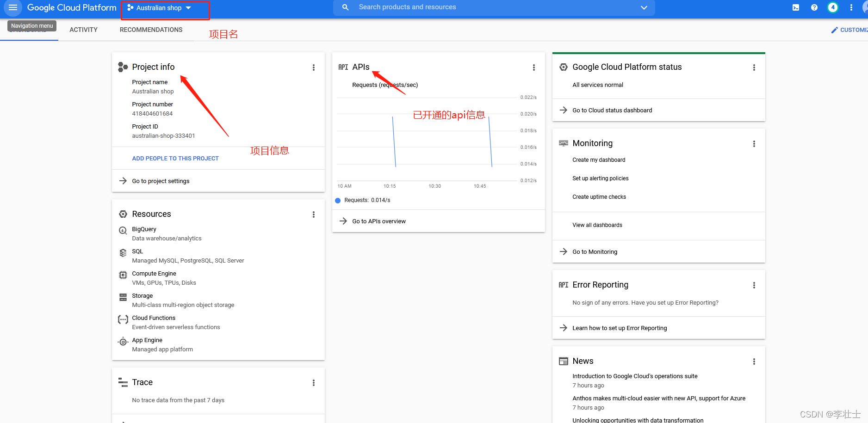Open the help question mark icon
This screenshot has height=423, width=868.
pyautogui.click(x=814, y=7)
